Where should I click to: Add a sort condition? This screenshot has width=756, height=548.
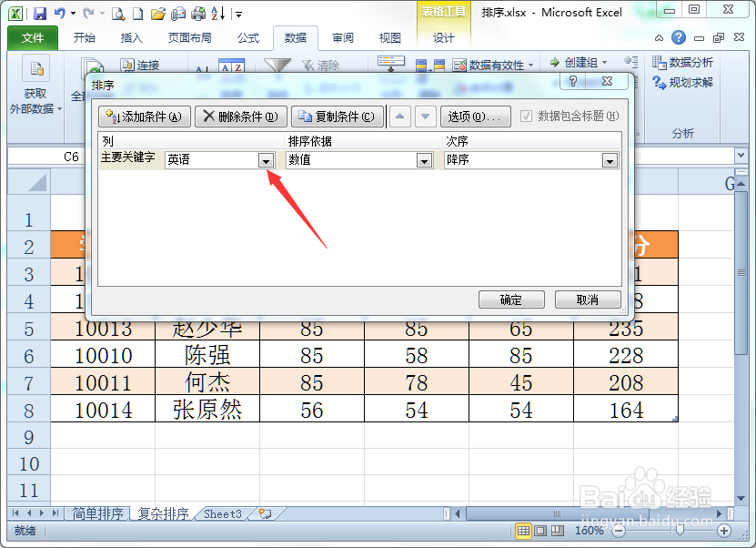click(x=145, y=117)
